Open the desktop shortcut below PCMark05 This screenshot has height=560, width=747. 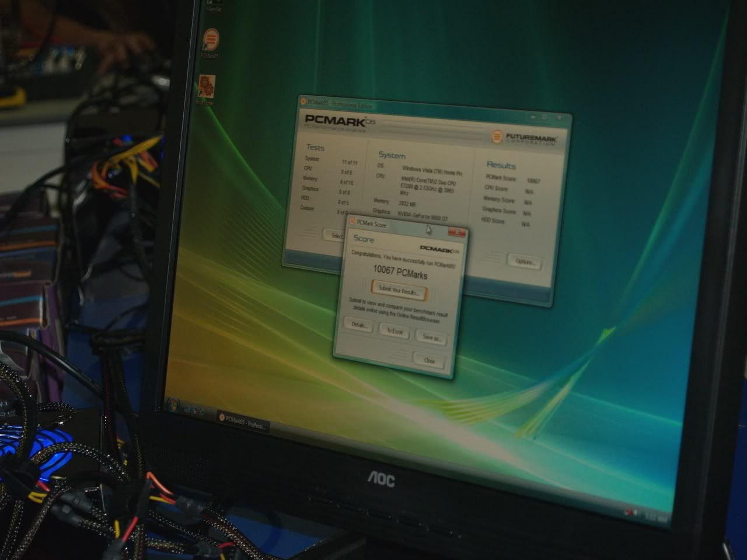(x=205, y=87)
